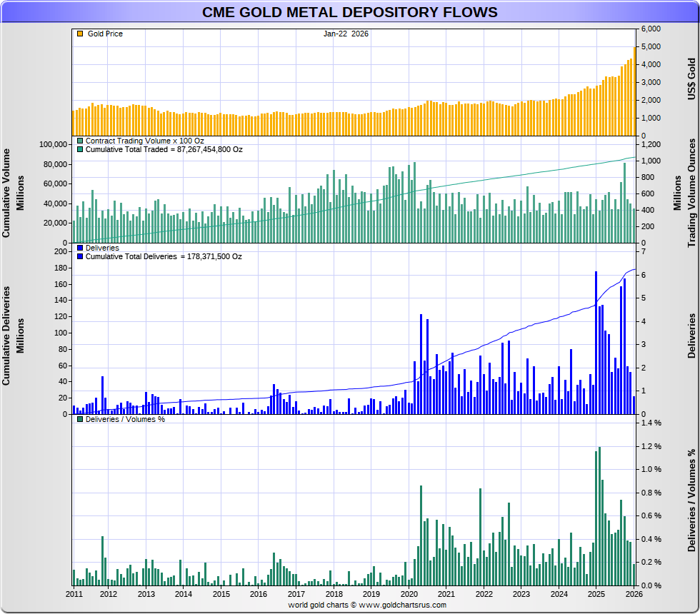The image size is (700, 614).
Task: Click the 2026 x-axis label
Action: click(x=634, y=594)
